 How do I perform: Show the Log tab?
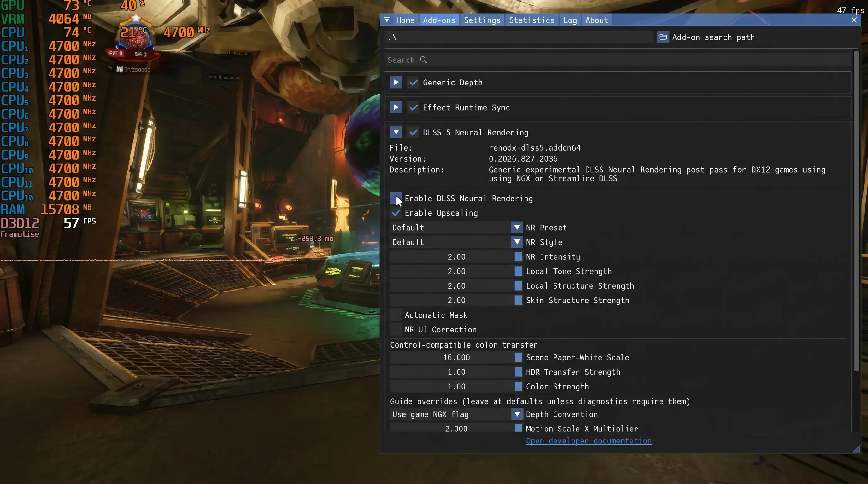570,20
